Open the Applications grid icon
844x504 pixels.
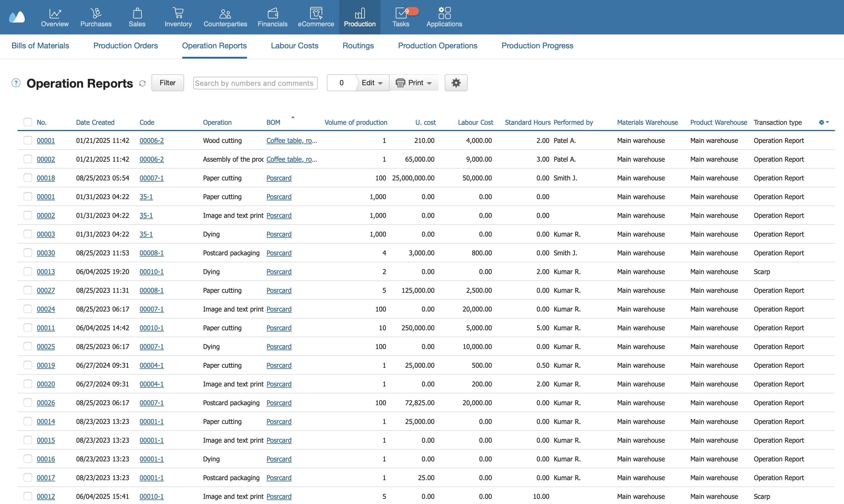point(444,13)
